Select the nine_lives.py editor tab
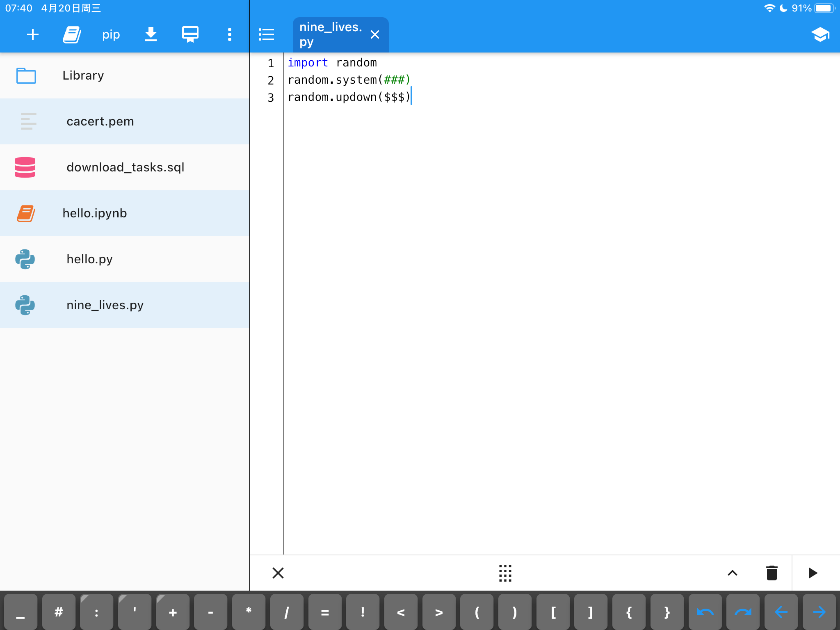 coord(330,34)
